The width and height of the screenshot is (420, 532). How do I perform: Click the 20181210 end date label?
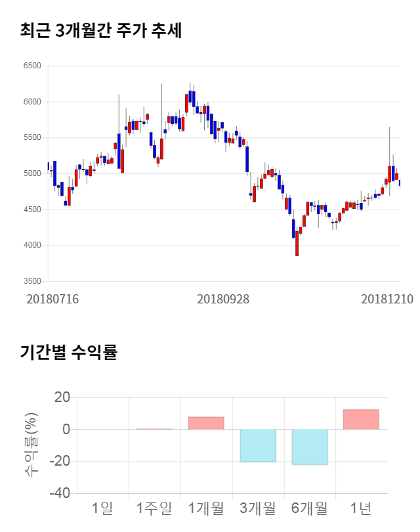pyautogui.click(x=387, y=299)
